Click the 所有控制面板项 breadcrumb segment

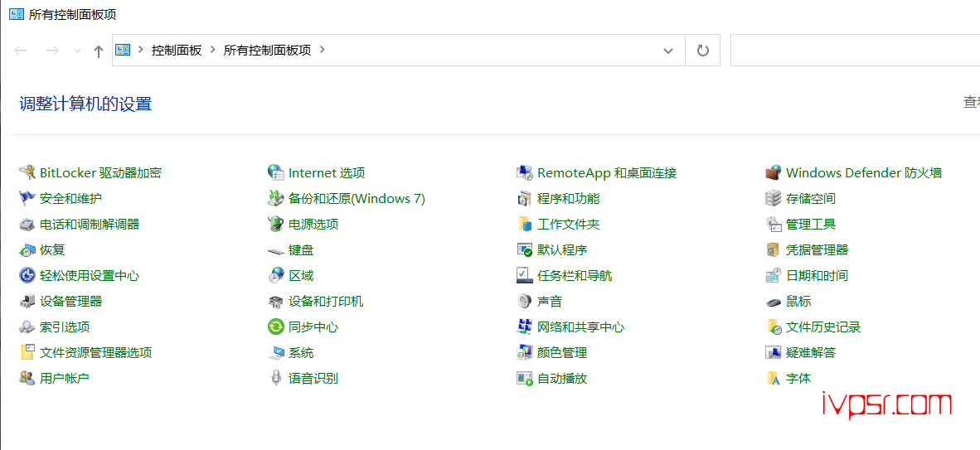[x=268, y=50]
